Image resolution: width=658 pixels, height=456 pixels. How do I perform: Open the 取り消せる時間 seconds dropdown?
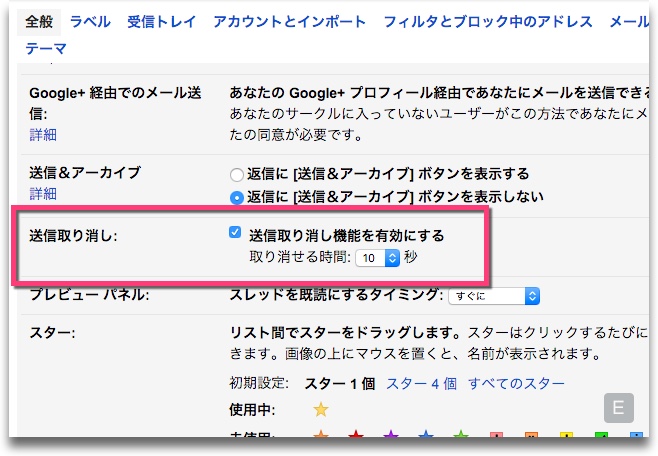click(x=377, y=258)
